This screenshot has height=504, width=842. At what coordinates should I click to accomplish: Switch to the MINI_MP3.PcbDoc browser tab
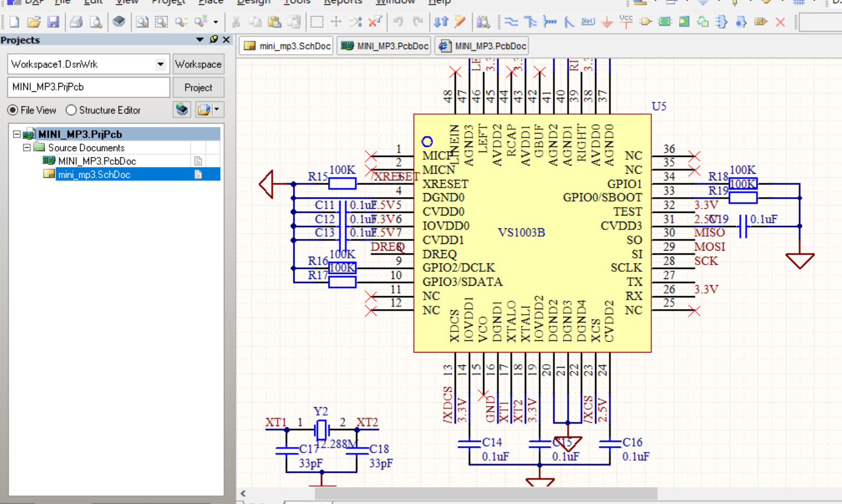[482, 46]
